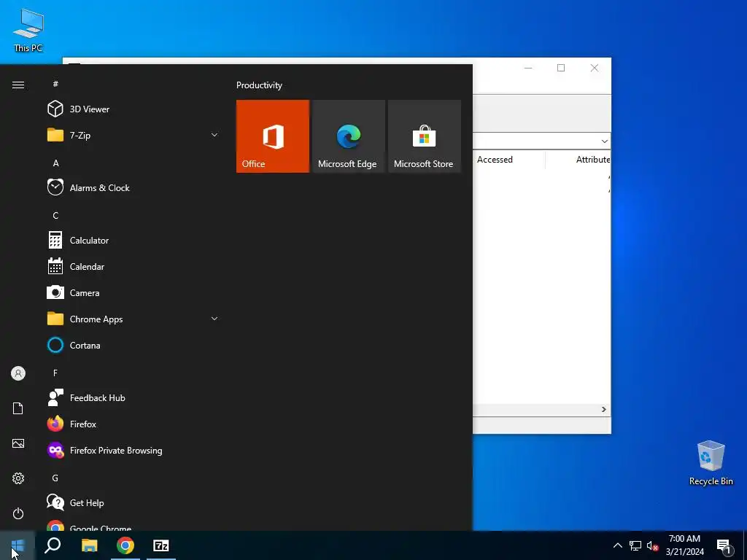Open 3D Viewer from the app list

click(x=132, y=109)
